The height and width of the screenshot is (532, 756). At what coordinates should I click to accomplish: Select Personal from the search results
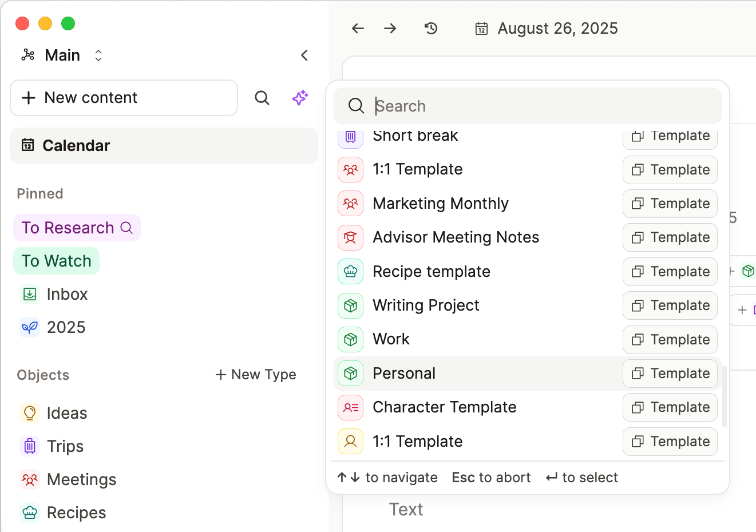pyautogui.click(x=403, y=373)
